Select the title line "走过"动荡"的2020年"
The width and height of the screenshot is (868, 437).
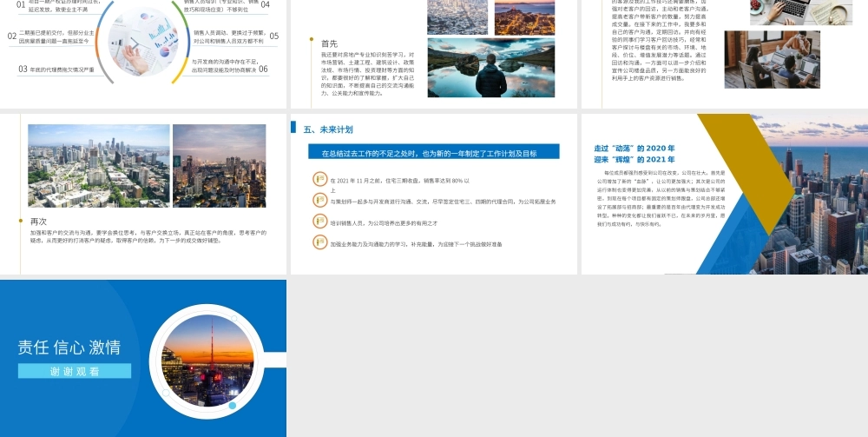635,149
